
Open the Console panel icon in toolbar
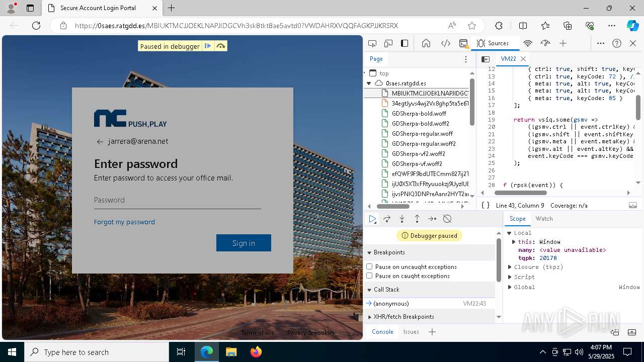click(464, 43)
